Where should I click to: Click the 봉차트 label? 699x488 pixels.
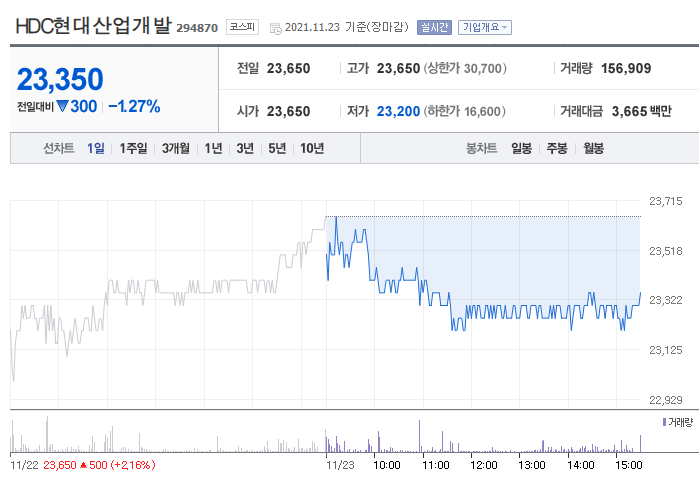tap(481, 148)
